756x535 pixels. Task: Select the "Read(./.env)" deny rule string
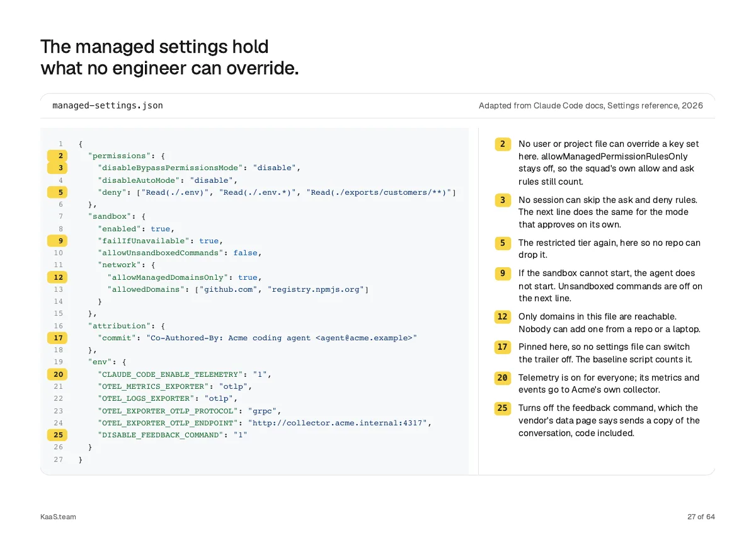pos(175,192)
